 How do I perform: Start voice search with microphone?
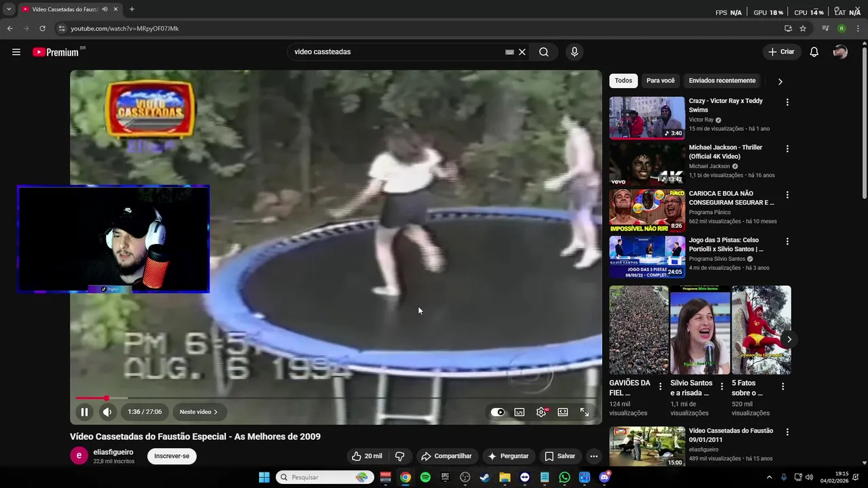574,52
